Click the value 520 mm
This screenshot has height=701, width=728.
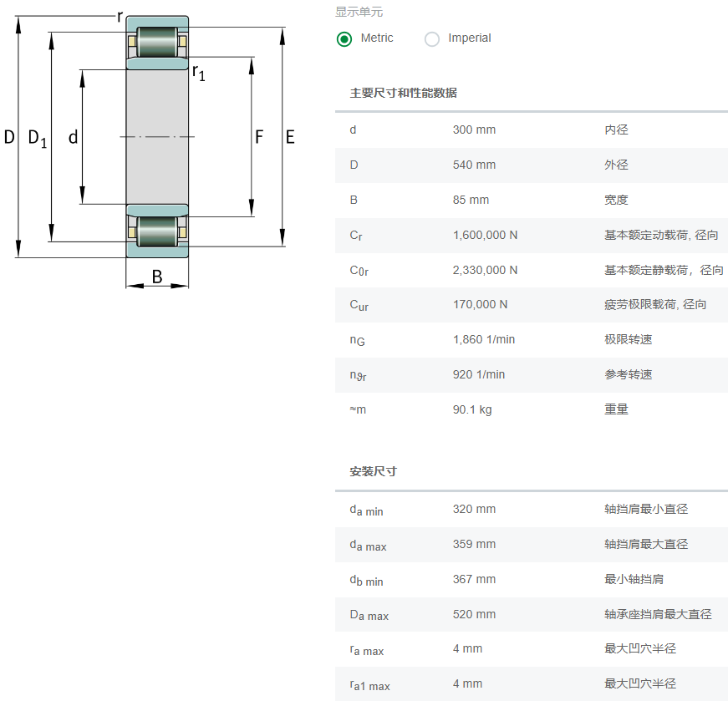[474, 615]
